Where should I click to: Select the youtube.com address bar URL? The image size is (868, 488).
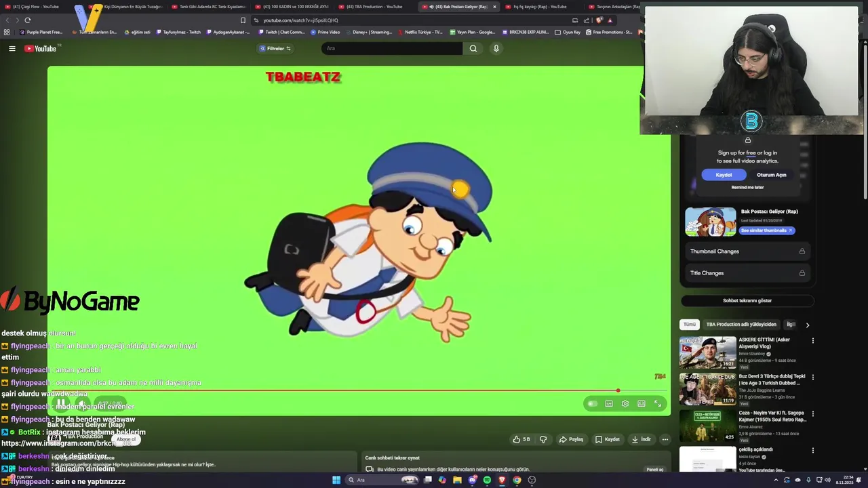point(300,20)
